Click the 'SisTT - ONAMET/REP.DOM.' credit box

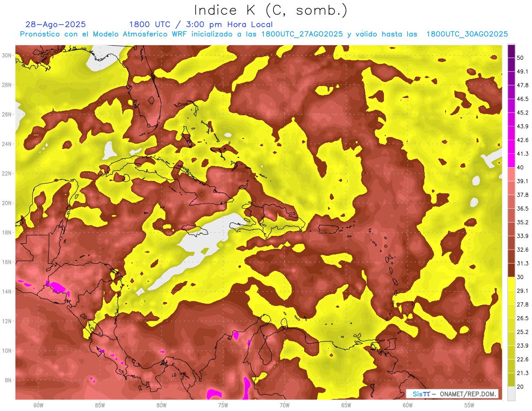(x=452, y=394)
